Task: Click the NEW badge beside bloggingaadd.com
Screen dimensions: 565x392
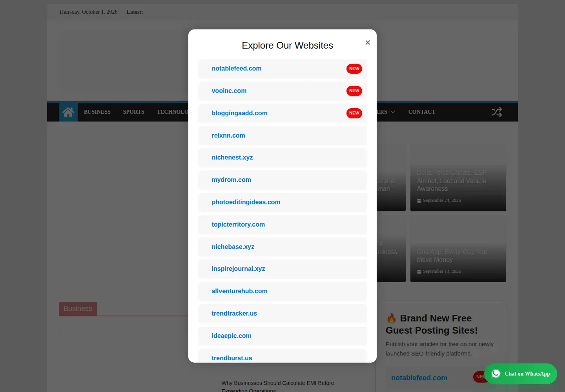Action: [x=354, y=113]
